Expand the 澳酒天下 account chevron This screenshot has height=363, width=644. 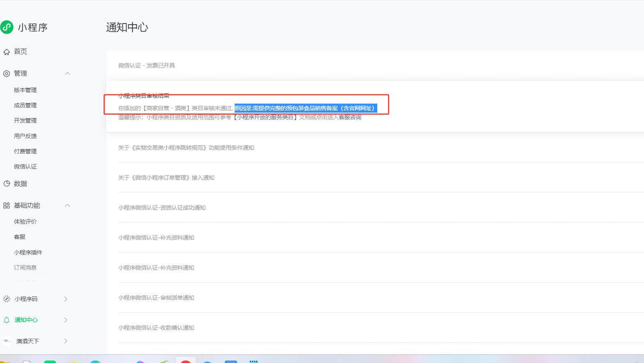pyautogui.click(x=66, y=341)
